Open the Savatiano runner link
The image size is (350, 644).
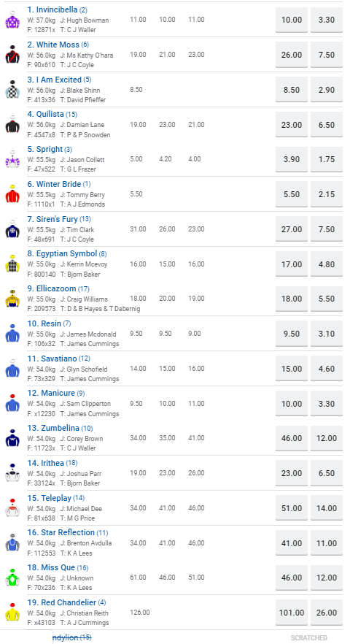tap(58, 359)
